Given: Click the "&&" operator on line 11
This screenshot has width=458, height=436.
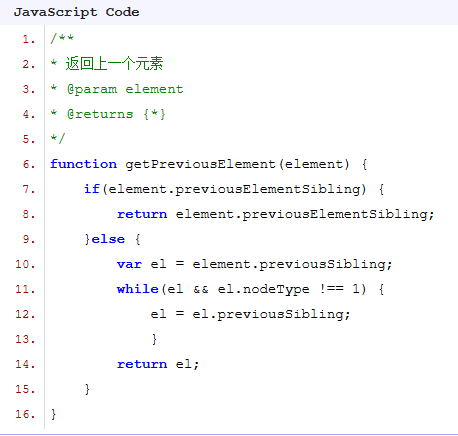Looking at the screenshot, I should click(x=201, y=289).
